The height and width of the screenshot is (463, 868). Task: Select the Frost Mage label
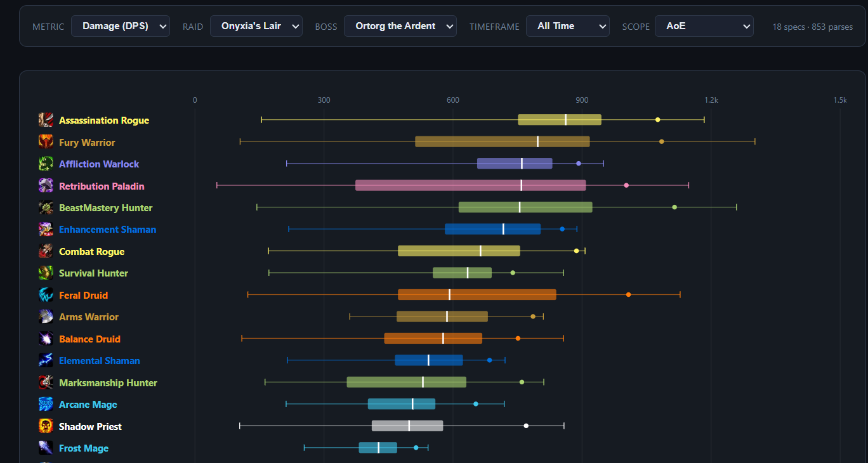coord(84,448)
